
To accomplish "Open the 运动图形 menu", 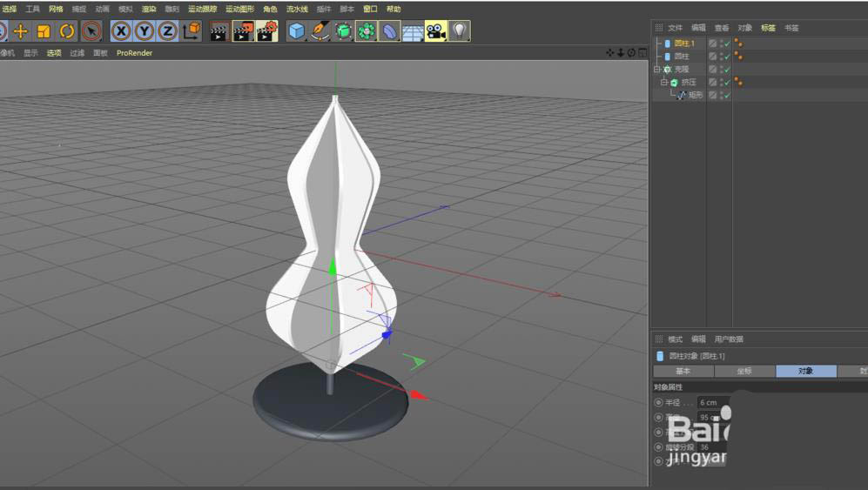I will [239, 9].
